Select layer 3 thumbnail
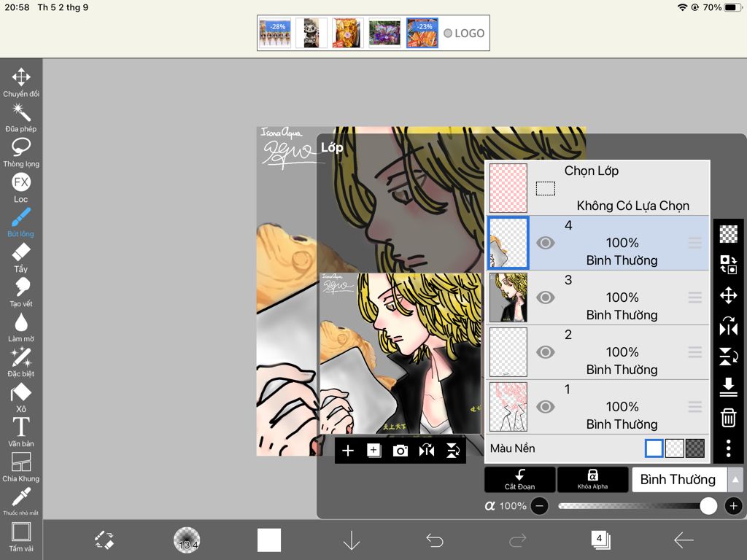 pyautogui.click(x=508, y=297)
